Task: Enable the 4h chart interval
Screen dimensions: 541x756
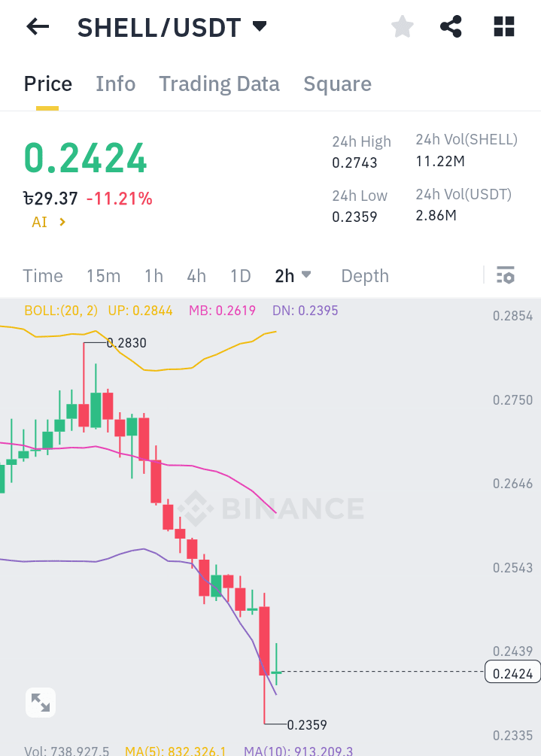Action: 196,275
